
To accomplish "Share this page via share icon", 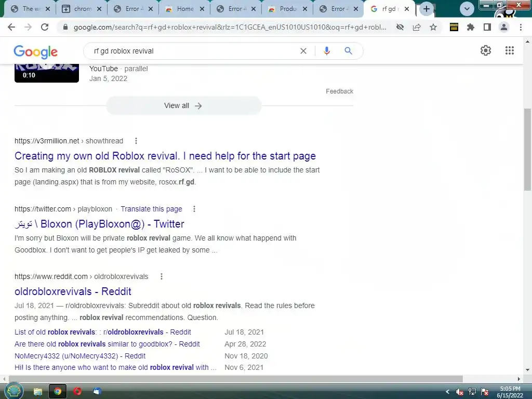I will click(x=417, y=27).
